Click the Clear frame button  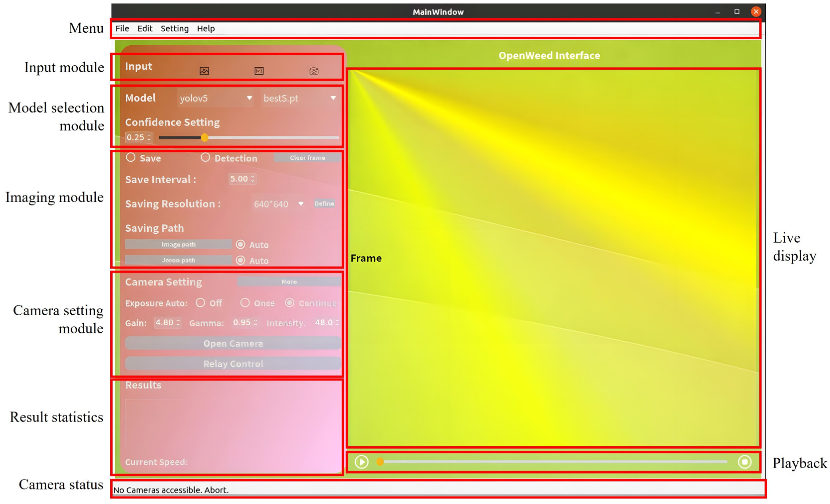click(307, 158)
